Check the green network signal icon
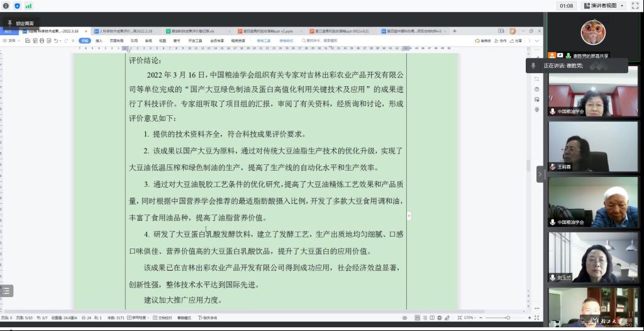 29,6
